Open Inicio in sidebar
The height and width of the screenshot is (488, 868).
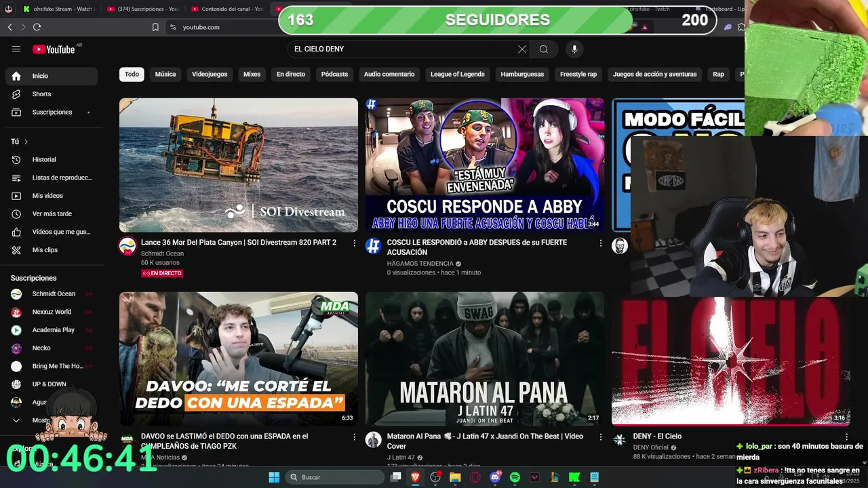[x=52, y=76]
